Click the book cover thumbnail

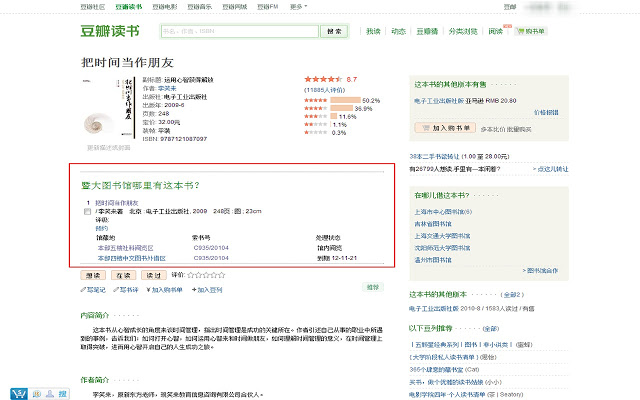[x=109, y=108]
